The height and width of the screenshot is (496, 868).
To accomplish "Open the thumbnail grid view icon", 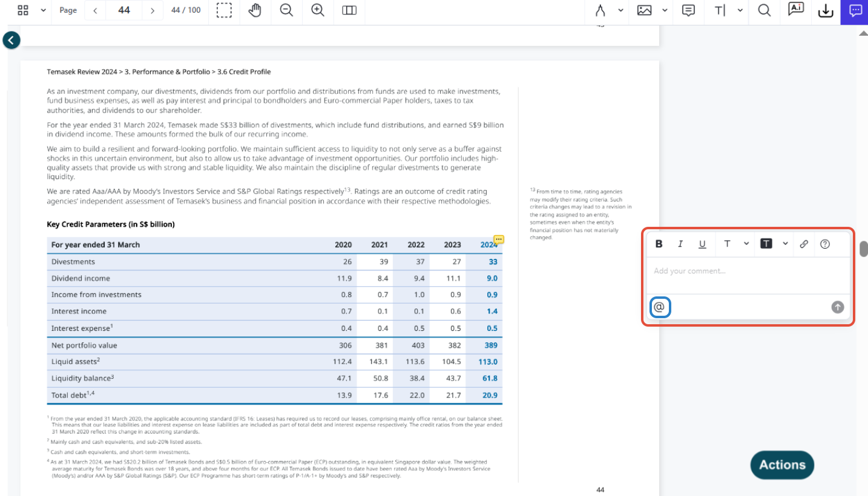I will [23, 10].
